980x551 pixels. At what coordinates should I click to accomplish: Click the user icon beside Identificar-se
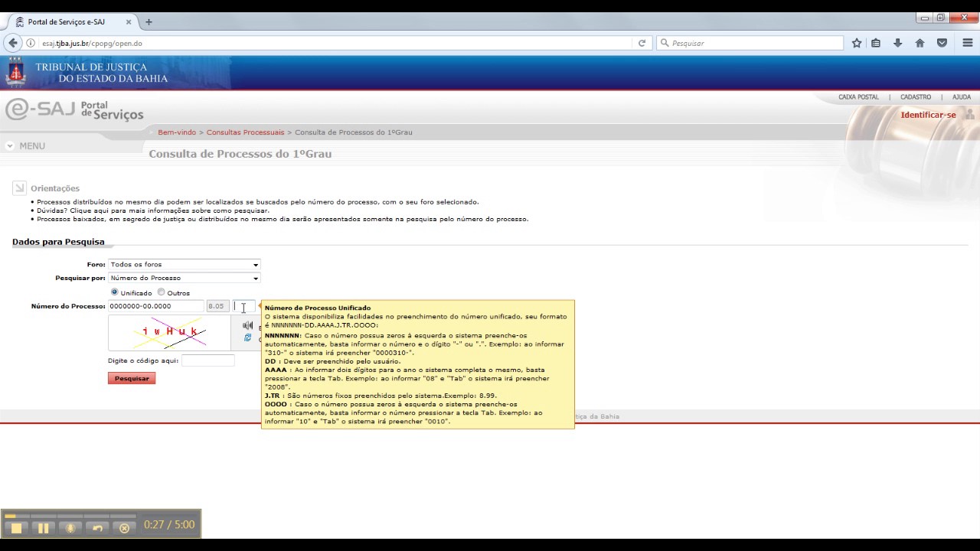[x=969, y=115]
